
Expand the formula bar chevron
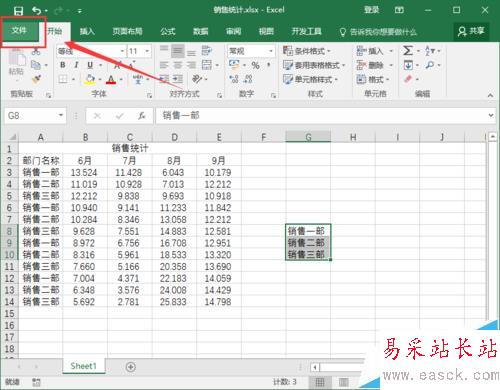coord(491,115)
